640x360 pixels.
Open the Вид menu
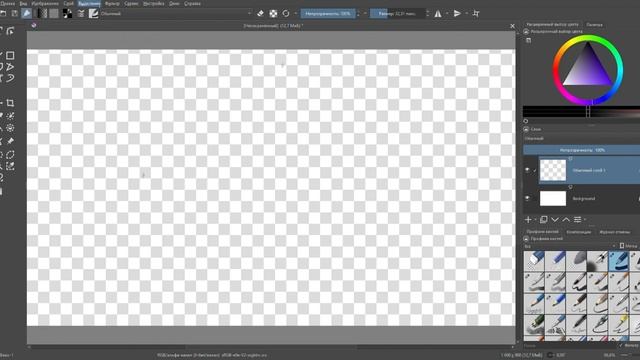23,3
